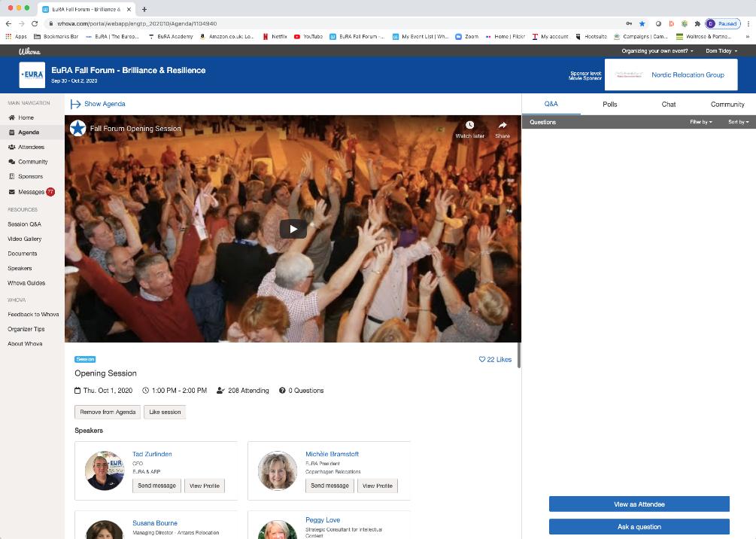
Task: View profile of Tad Zurlinden
Action: pos(205,486)
